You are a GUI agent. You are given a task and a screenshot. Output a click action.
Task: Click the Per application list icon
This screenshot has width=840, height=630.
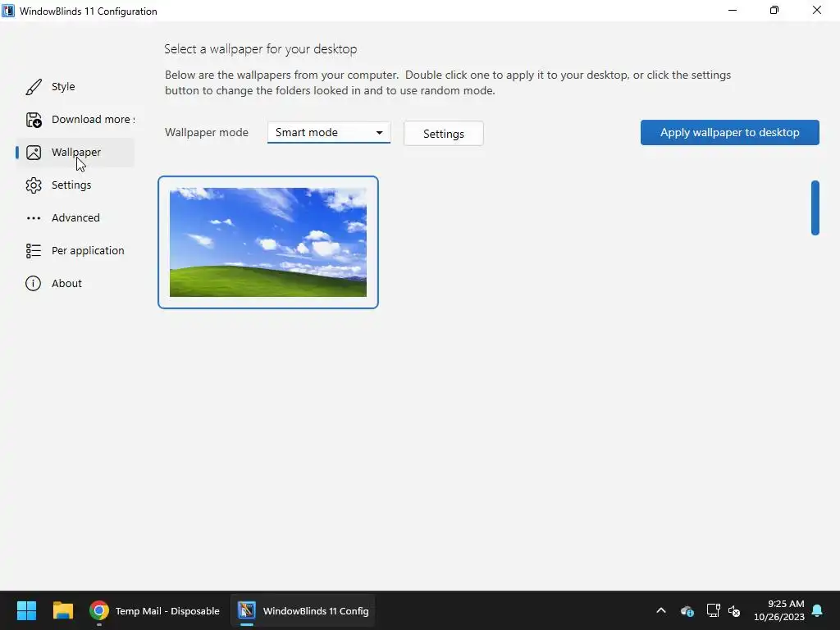[x=33, y=251]
